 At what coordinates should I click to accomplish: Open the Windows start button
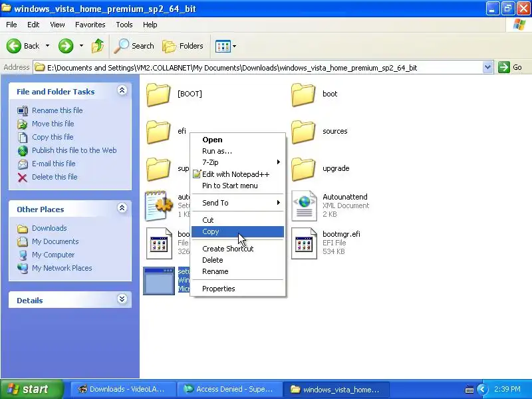31,389
